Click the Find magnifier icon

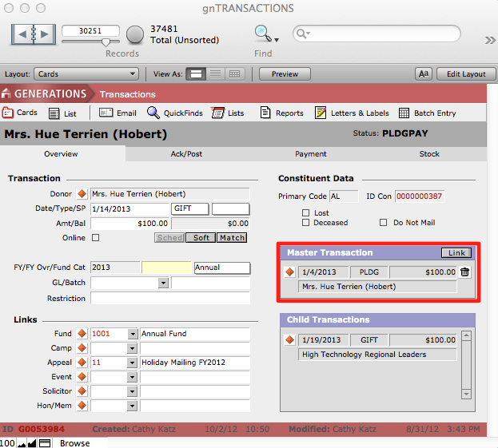pyautogui.click(x=262, y=34)
